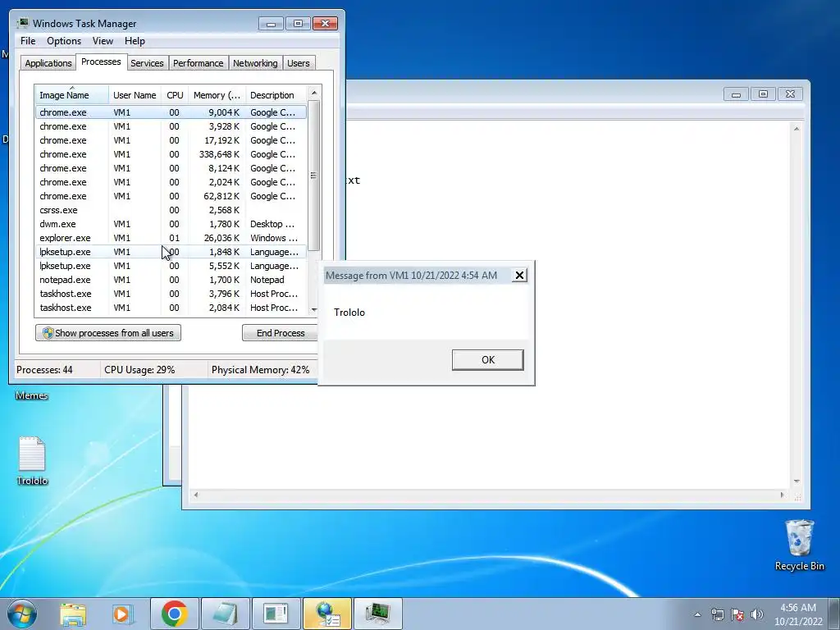Select taskhost.exe row using 3,796 K
840x630 pixels.
point(171,294)
